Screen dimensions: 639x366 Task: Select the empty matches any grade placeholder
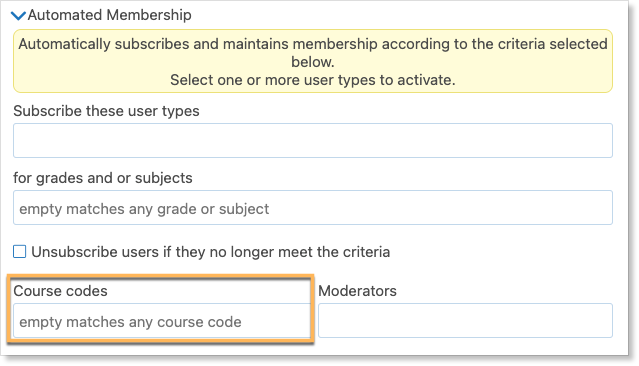pos(144,209)
